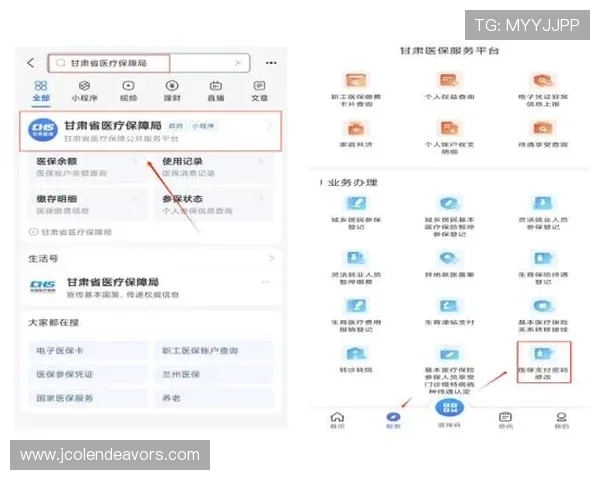Select suggestion 兰州医保
The image size is (600, 480).
tap(214, 374)
